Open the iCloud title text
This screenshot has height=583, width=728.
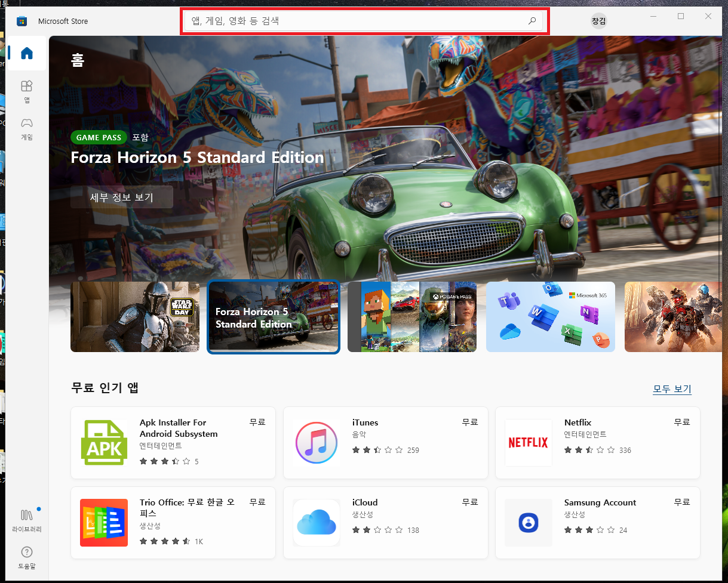[x=365, y=502]
